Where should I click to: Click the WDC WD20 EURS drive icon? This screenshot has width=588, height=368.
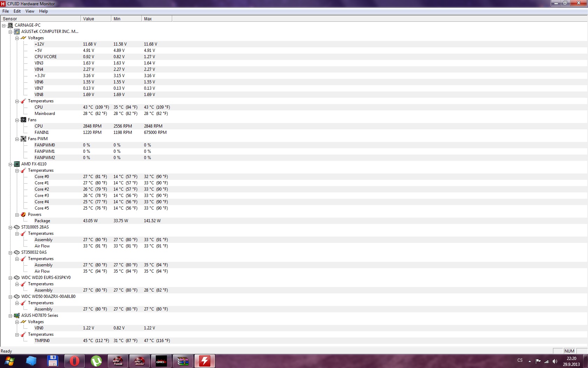[17, 278]
